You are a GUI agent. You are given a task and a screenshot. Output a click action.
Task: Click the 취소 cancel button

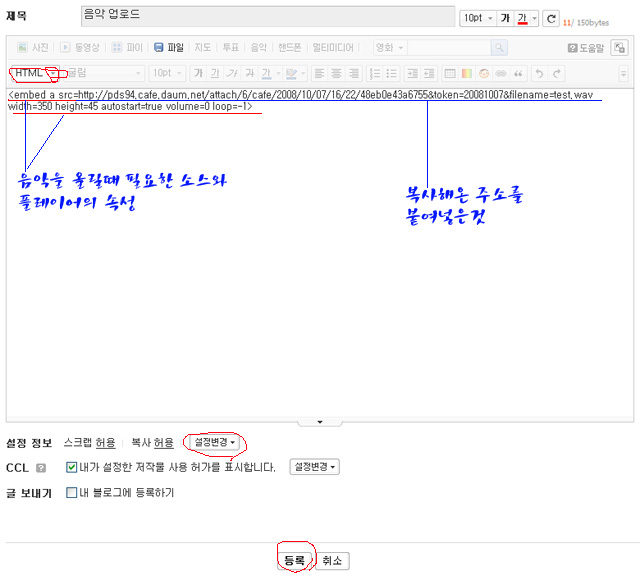click(x=332, y=561)
